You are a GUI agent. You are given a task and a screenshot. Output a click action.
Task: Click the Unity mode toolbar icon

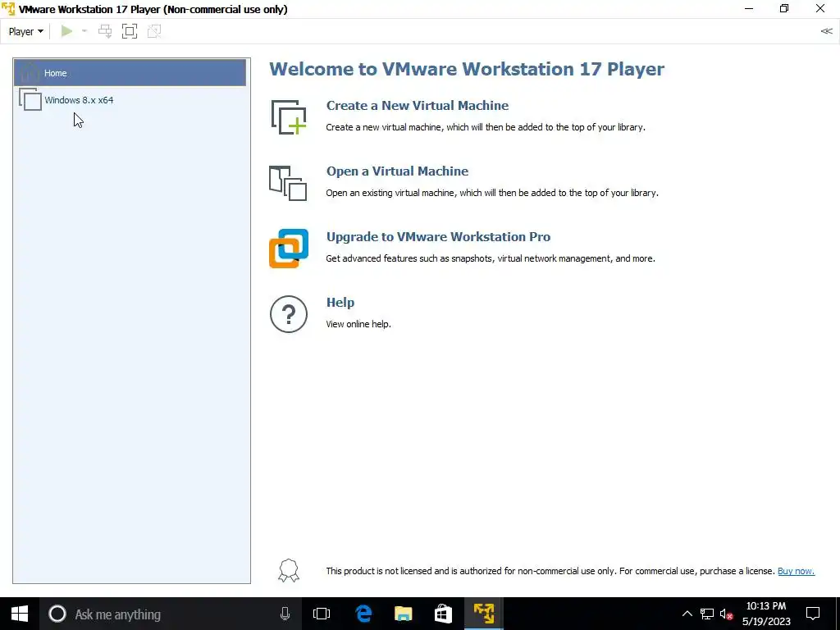click(154, 32)
